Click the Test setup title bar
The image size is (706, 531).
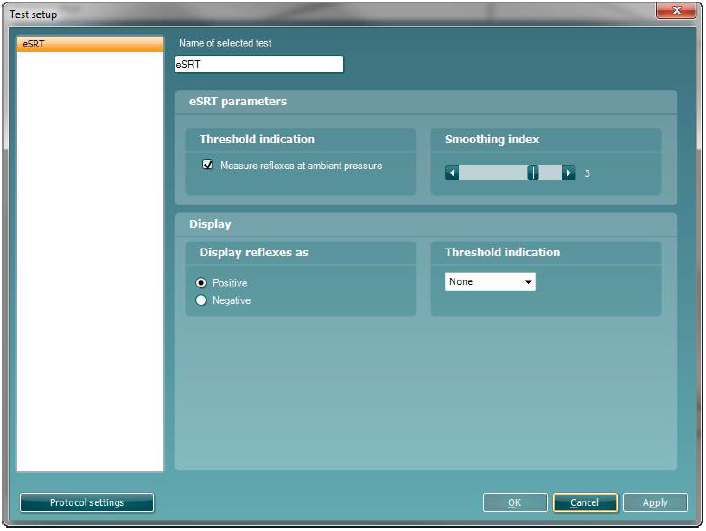(x=300, y=12)
